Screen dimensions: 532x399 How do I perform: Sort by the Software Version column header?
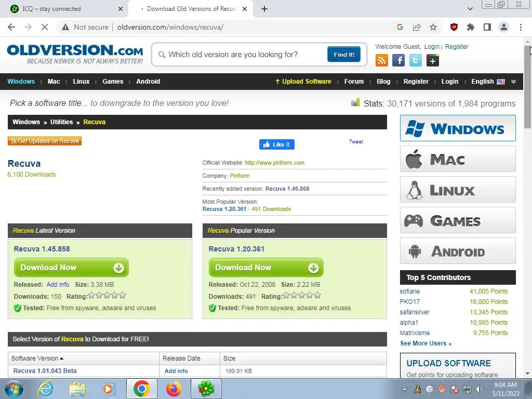tap(37, 358)
